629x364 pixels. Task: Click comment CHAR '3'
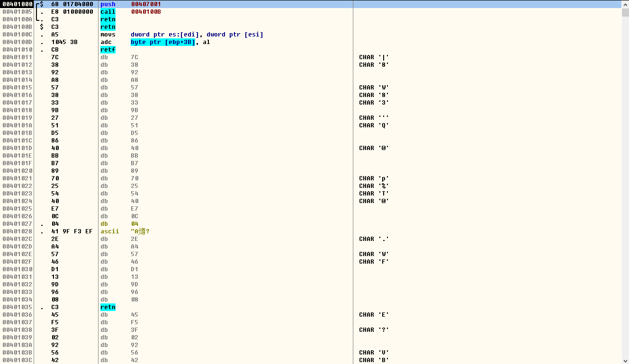pyautogui.click(x=374, y=103)
